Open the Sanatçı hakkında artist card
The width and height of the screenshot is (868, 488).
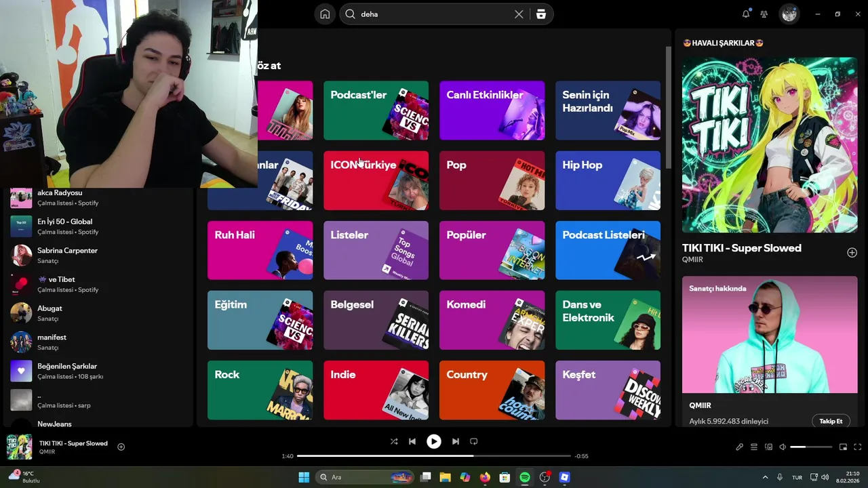click(x=770, y=351)
